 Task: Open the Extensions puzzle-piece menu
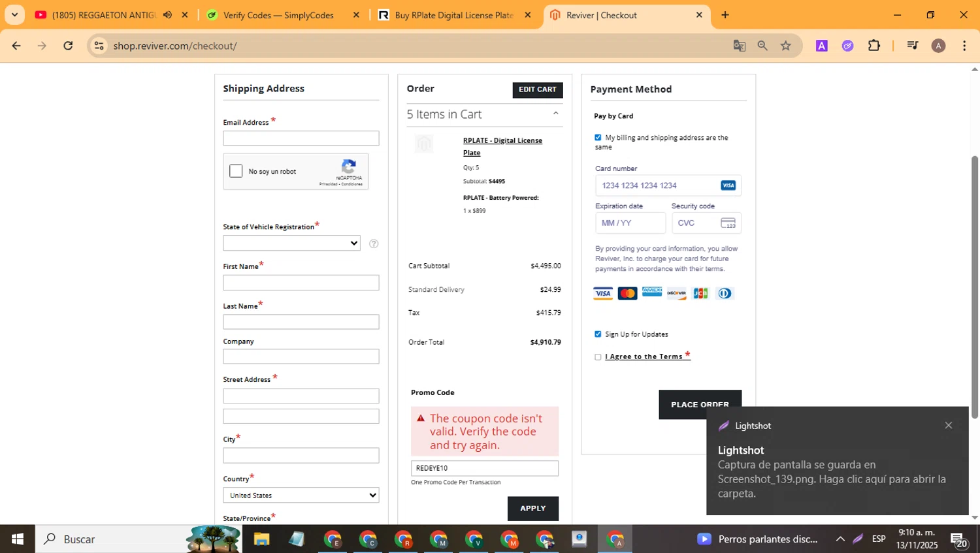[874, 46]
